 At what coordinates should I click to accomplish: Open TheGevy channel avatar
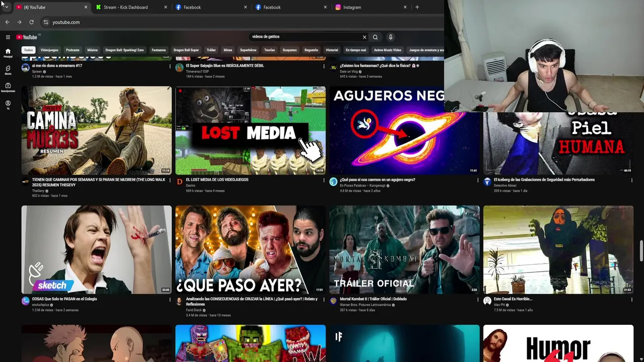click(25, 182)
